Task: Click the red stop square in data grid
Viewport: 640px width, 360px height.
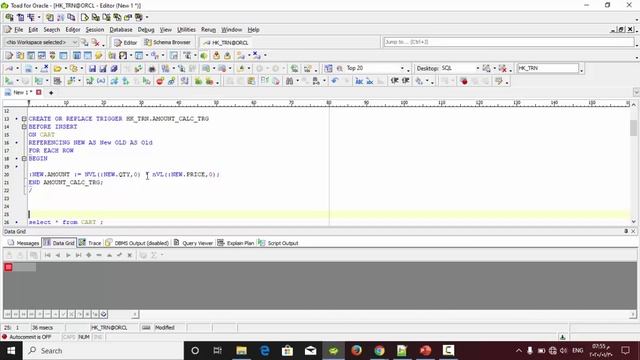Action: point(9,267)
